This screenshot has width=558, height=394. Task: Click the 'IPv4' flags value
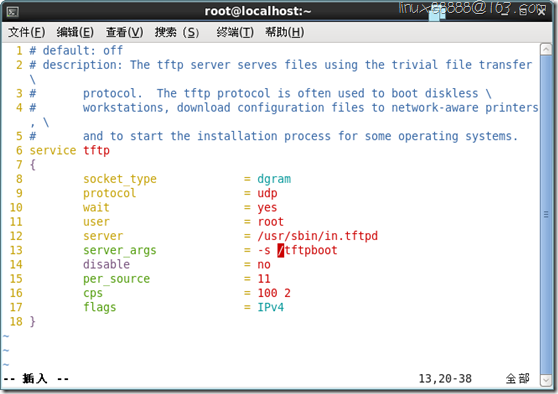click(x=271, y=307)
